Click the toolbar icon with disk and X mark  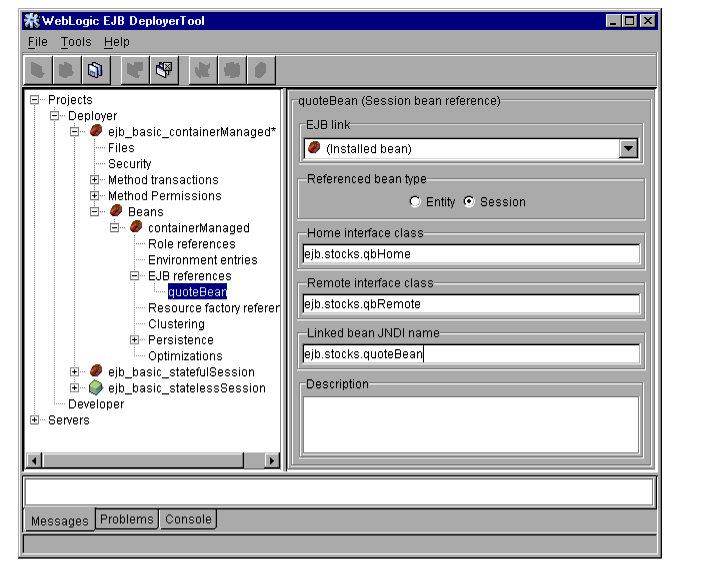tap(164, 70)
